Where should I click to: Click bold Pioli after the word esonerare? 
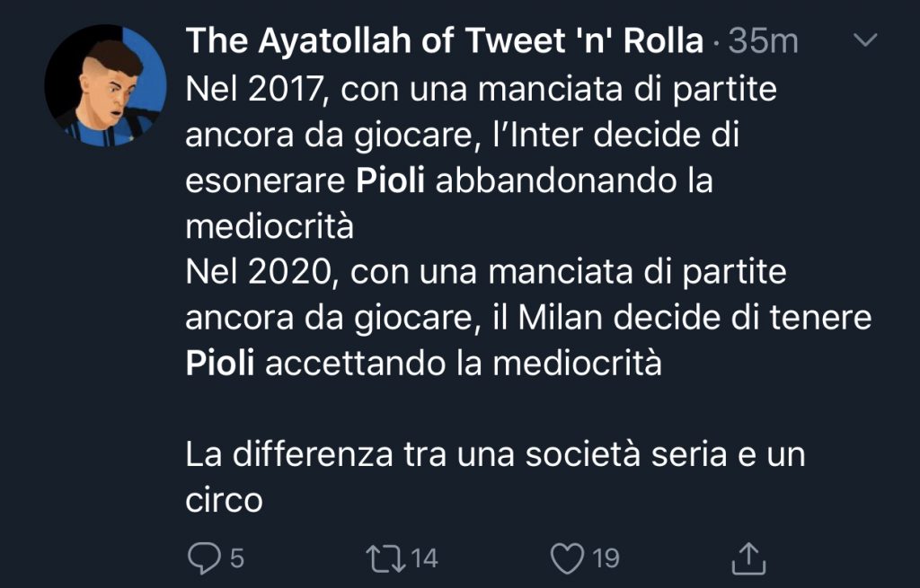pos(391,180)
